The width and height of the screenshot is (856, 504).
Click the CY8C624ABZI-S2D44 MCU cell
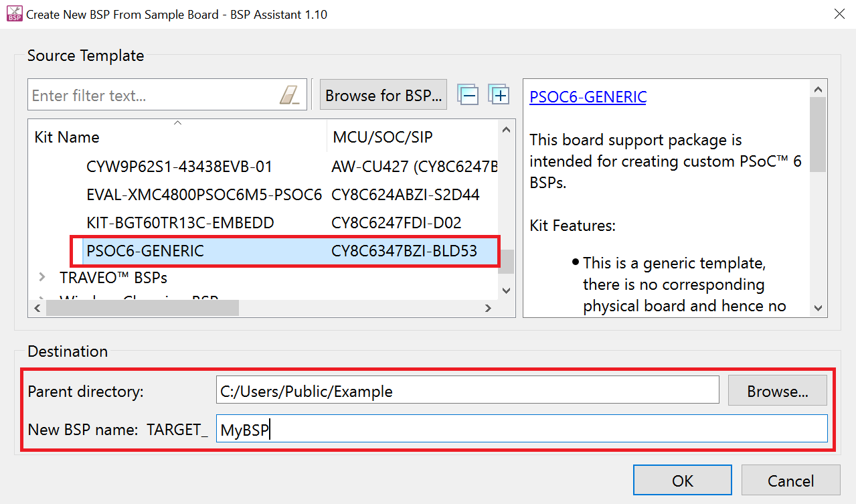pos(406,195)
